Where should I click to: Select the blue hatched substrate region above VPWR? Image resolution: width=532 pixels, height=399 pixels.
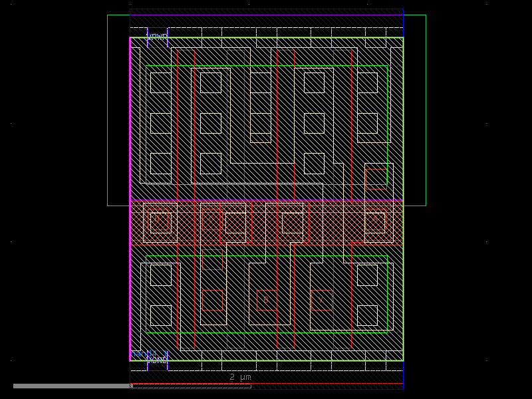click(266, 17)
